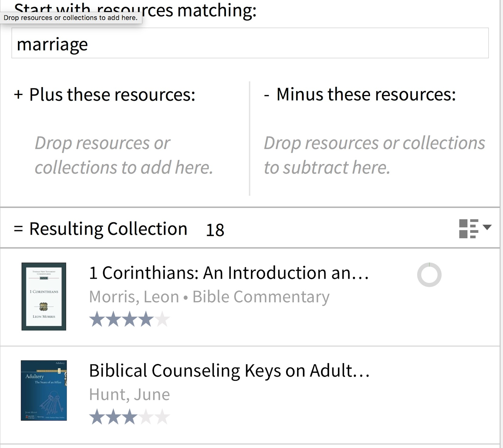This screenshot has height=448, width=503.
Task: Click the plus icon by Plus these resources
Action: tap(19, 95)
